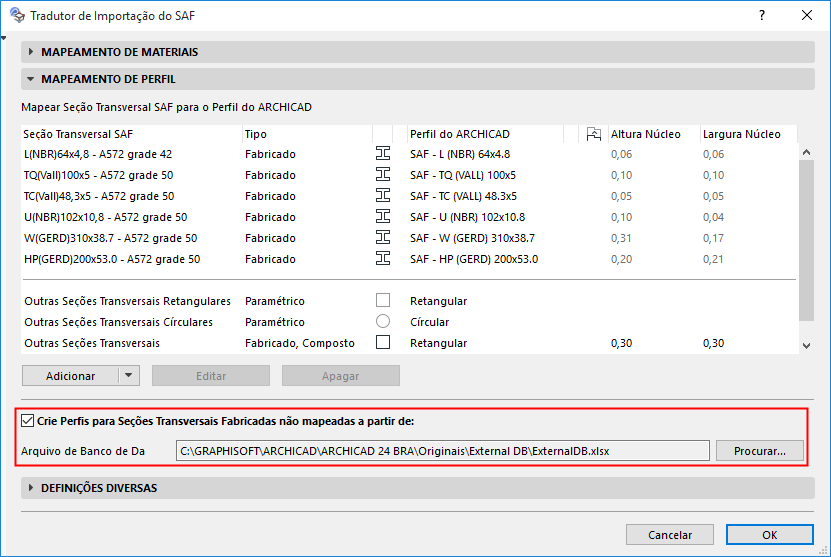Select the U(NBR)102x10,8 - A572 grade 50 row

pos(110,217)
